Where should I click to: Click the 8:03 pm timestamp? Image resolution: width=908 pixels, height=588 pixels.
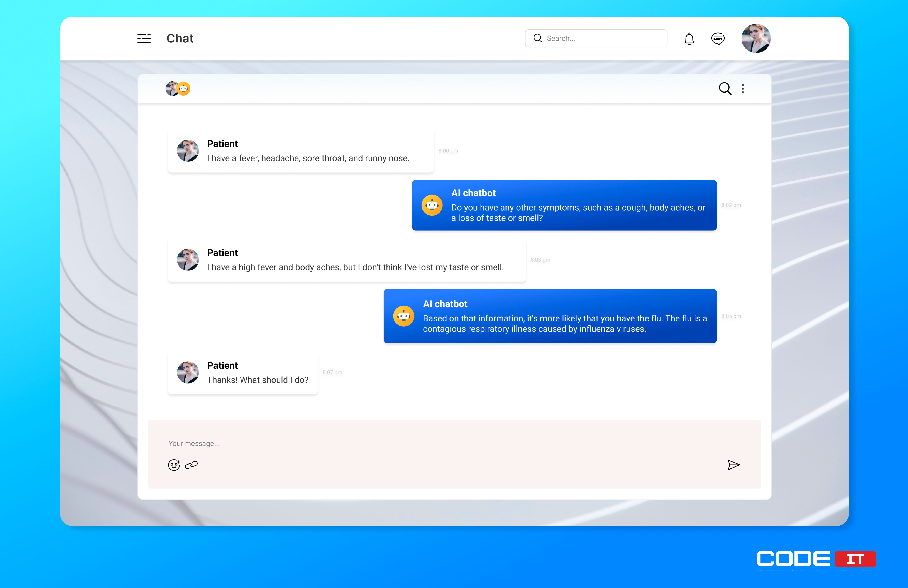[540, 260]
